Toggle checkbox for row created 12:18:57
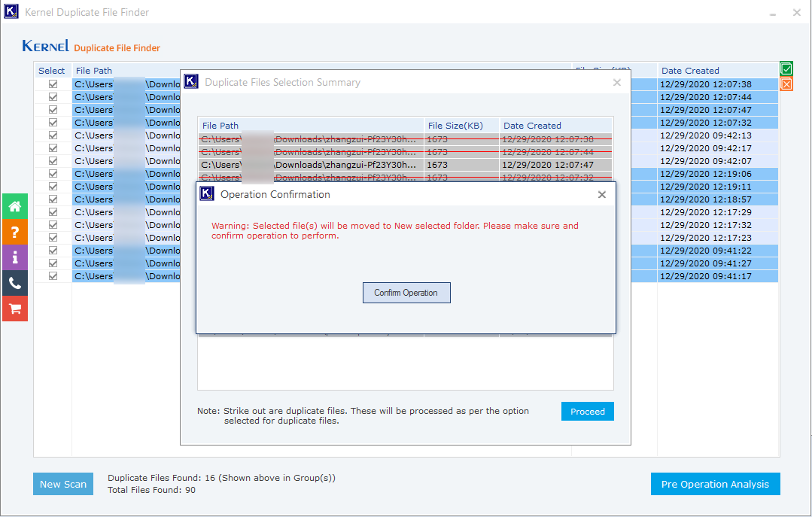Viewport: 812px width, 517px height. pos(53,199)
